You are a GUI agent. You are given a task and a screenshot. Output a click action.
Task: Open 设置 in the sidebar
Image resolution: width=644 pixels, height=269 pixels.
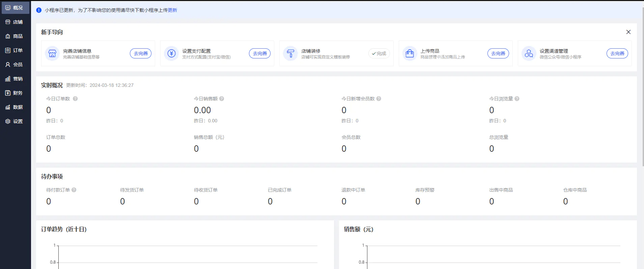(15, 121)
